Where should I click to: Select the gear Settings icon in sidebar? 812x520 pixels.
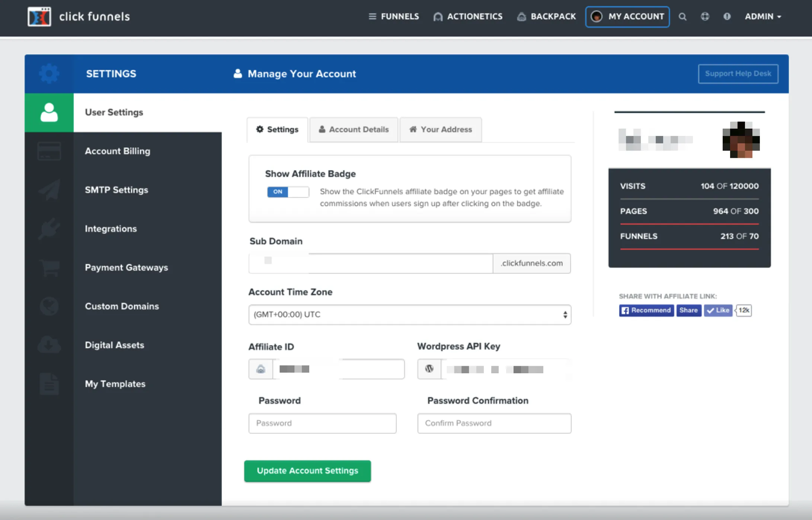click(49, 74)
